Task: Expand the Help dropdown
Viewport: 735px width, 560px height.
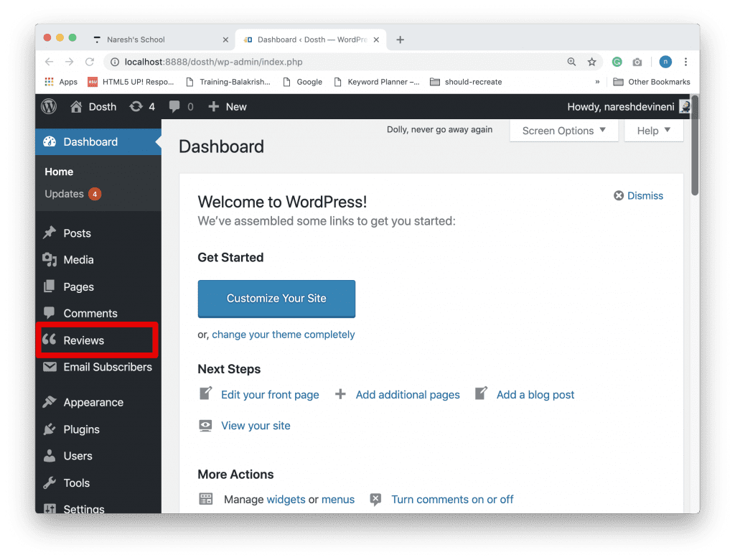Action: pos(652,131)
